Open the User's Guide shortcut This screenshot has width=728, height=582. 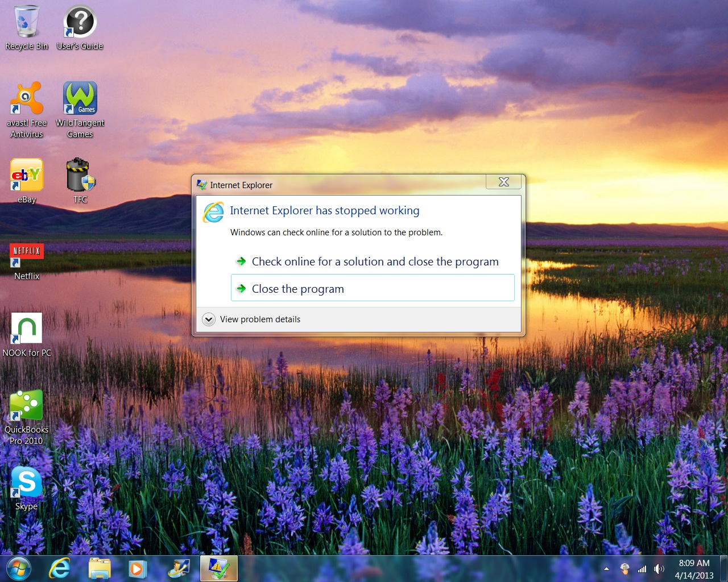pos(80,27)
